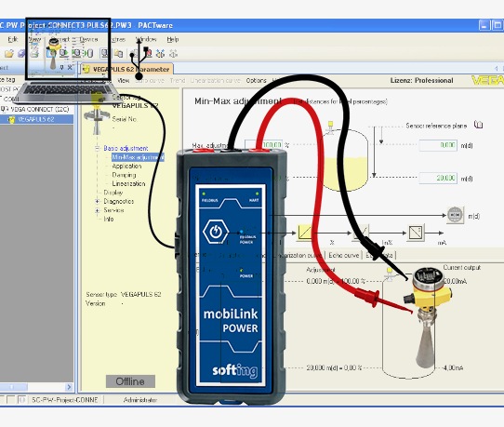Open the Edit menu
Image resolution: width=504 pixels, height=427 pixels.
13,39
